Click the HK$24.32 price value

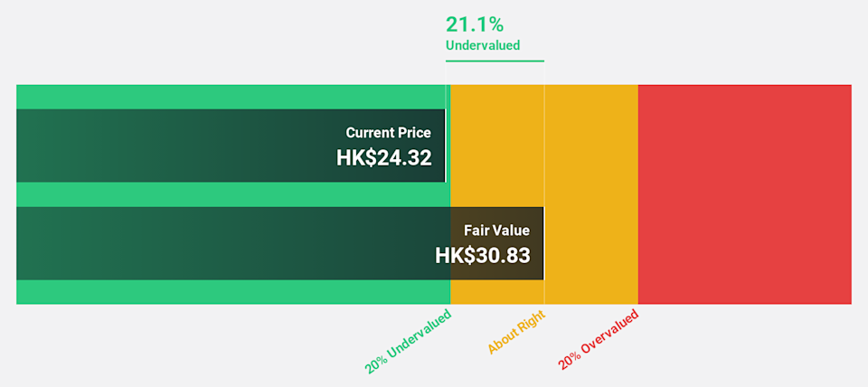point(383,157)
